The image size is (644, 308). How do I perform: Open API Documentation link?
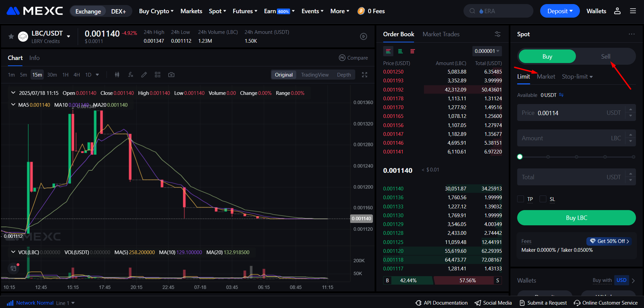coord(441,303)
